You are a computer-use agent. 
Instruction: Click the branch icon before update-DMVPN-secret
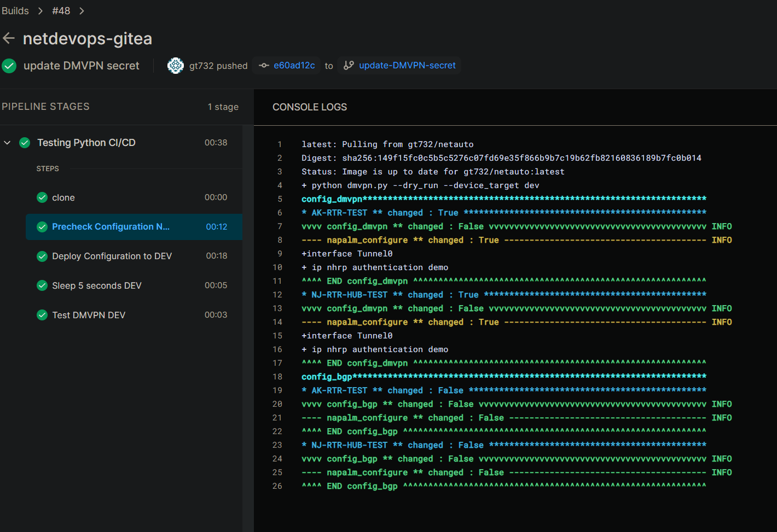click(349, 66)
